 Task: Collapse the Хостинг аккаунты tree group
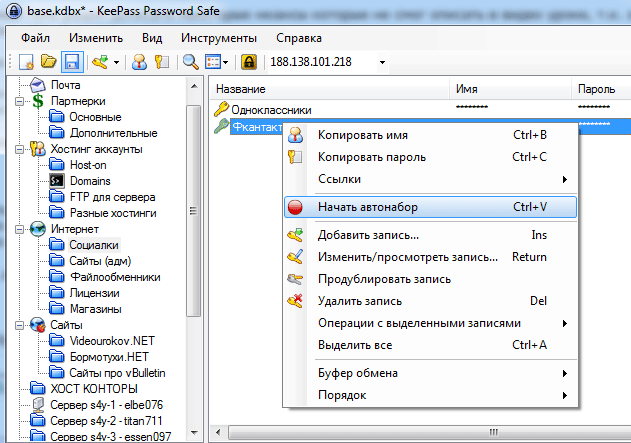(19, 150)
